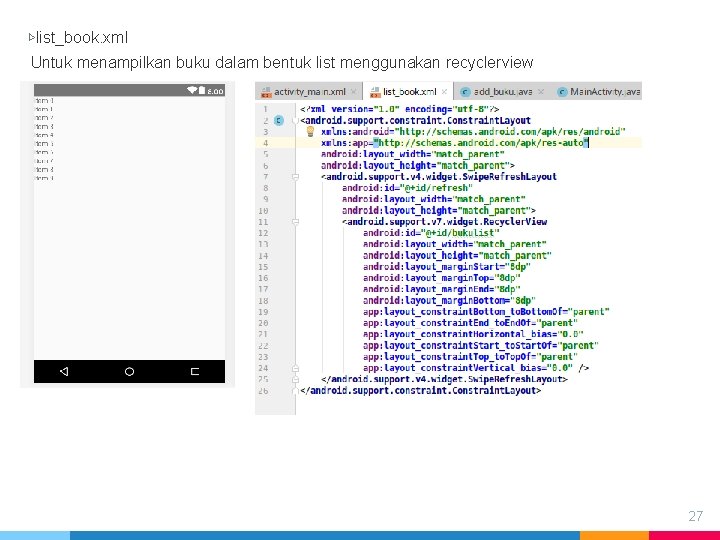Click the layout_marginStart="8dp" attribute

447,267
